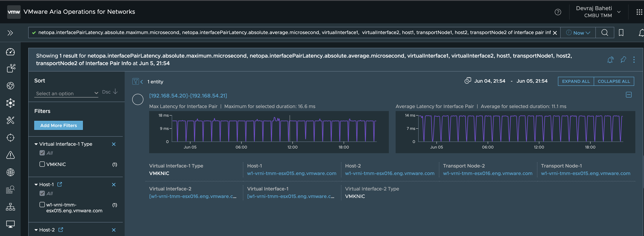Open the network hexagon sidebar icon
Viewport: 644px width, 236px height.
coord(10,103)
